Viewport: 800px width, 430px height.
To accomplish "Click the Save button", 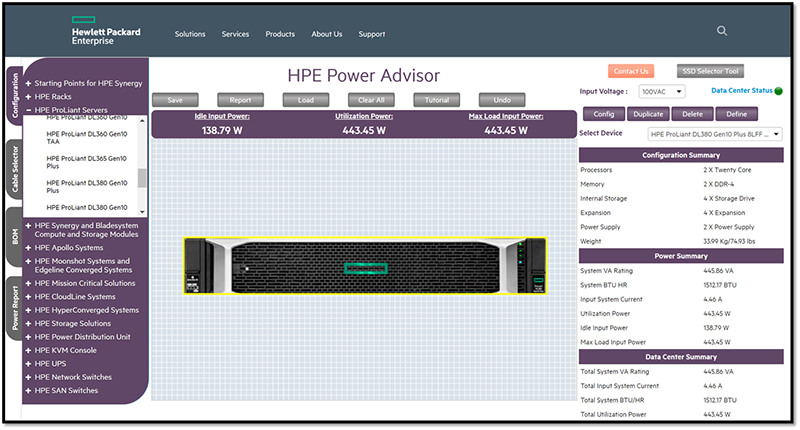I will coord(175,100).
